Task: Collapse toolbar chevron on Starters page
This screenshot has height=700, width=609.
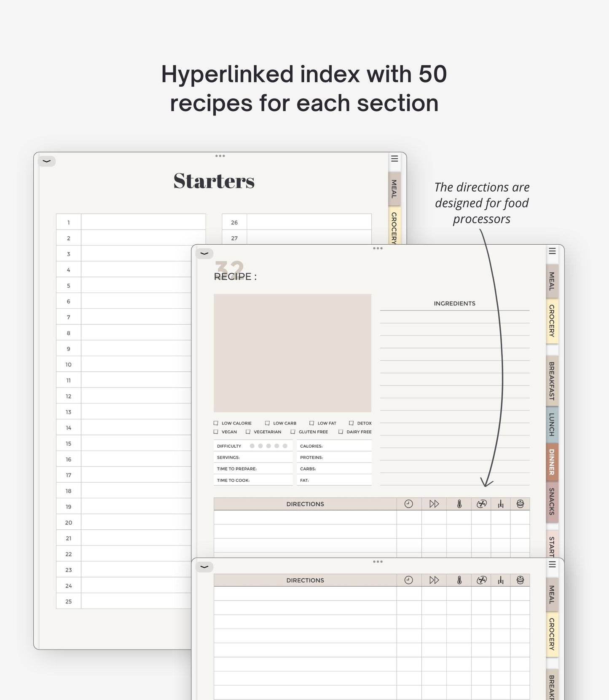Action: tap(47, 161)
